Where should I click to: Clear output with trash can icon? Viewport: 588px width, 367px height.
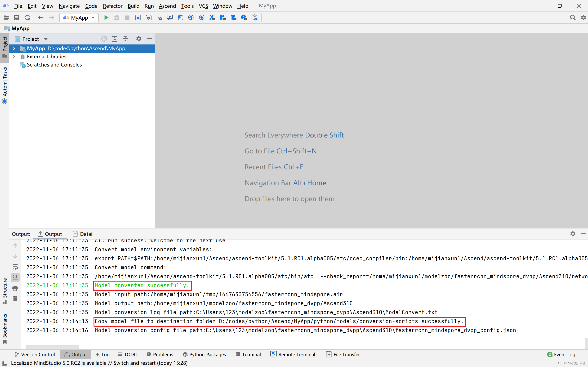[15, 298]
